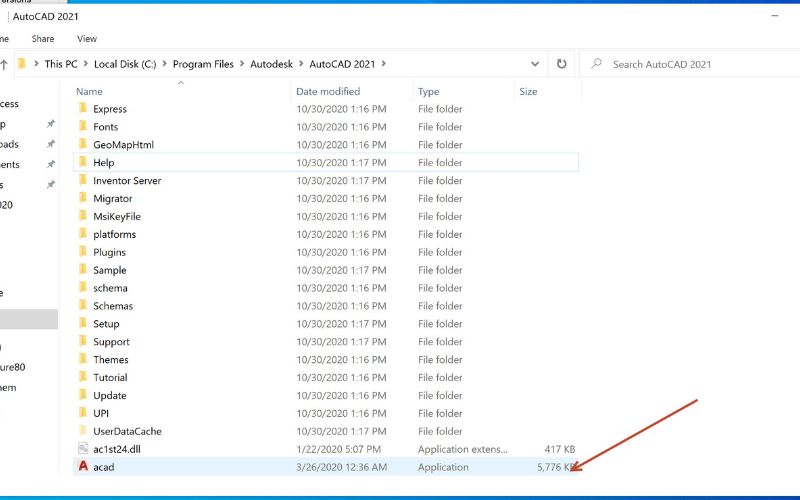Click the UserDataCache folder icon
The height and width of the screenshot is (500, 800).
tap(83, 431)
